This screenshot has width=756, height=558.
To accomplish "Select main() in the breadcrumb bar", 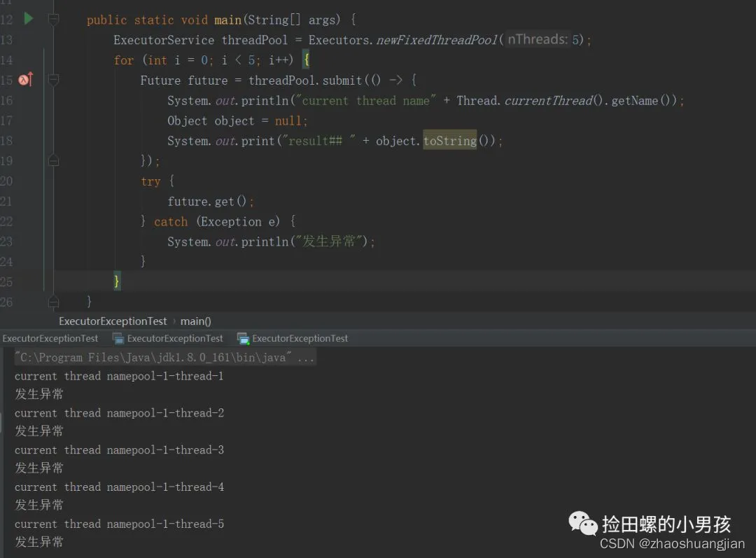I will point(196,321).
